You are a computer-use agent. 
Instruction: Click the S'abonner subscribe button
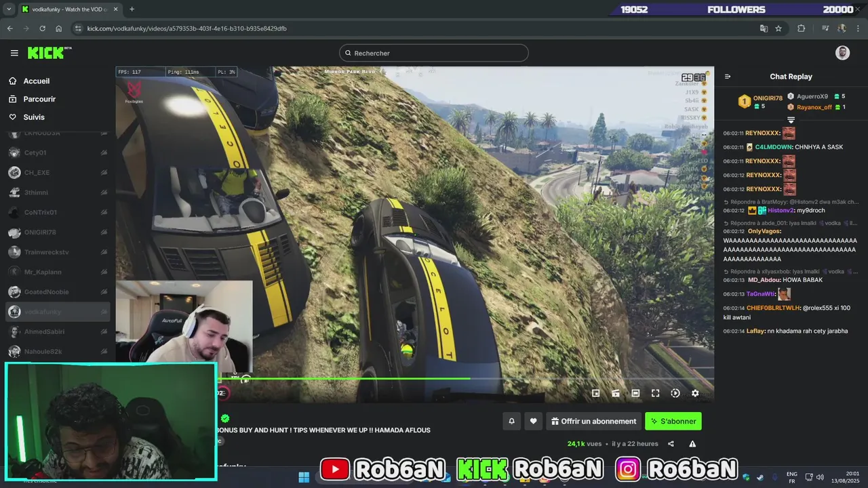point(673,421)
